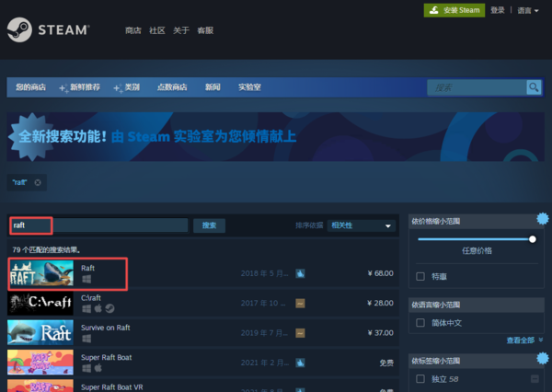Click the review icon in C:\raft row

click(300, 304)
